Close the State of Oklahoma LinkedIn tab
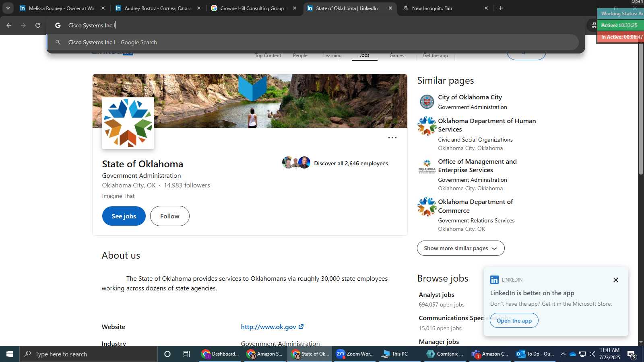 pos(390,8)
